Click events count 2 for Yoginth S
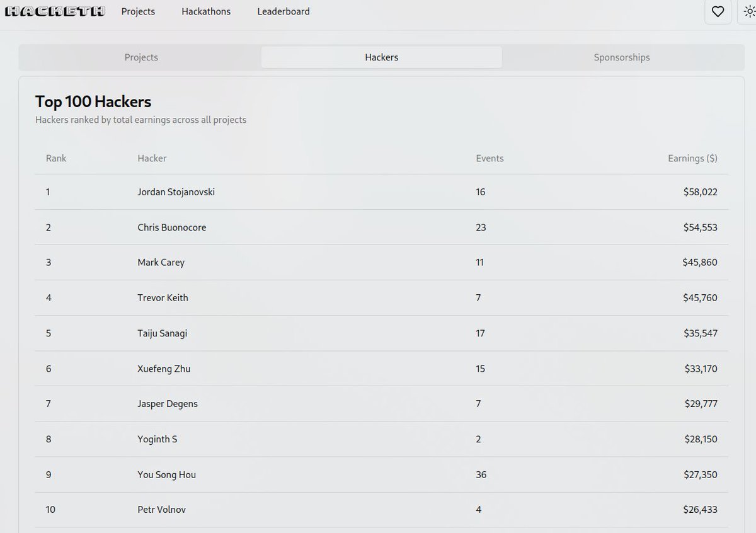Screen dimensions: 756x533 [x=478, y=439]
